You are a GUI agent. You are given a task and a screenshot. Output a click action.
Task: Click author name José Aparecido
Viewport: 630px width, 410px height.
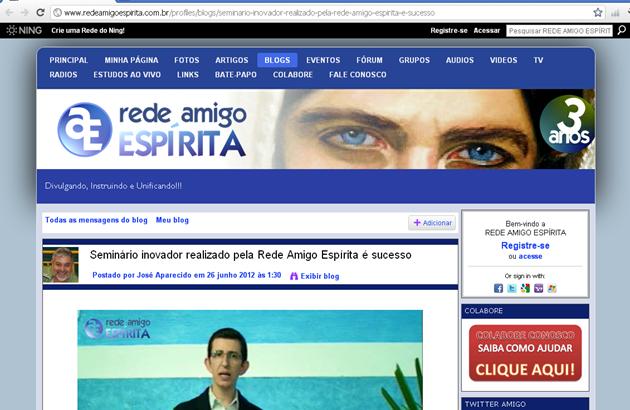click(164, 275)
